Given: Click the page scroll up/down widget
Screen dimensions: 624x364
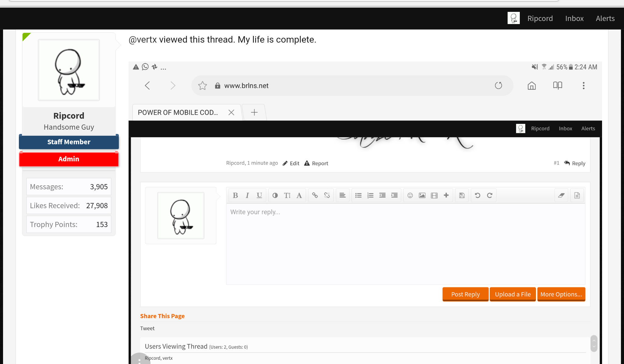Looking at the screenshot, I should click(594, 343).
